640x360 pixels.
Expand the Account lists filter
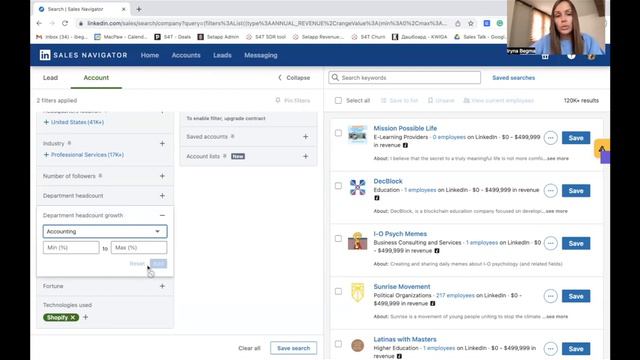click(305, 156)
